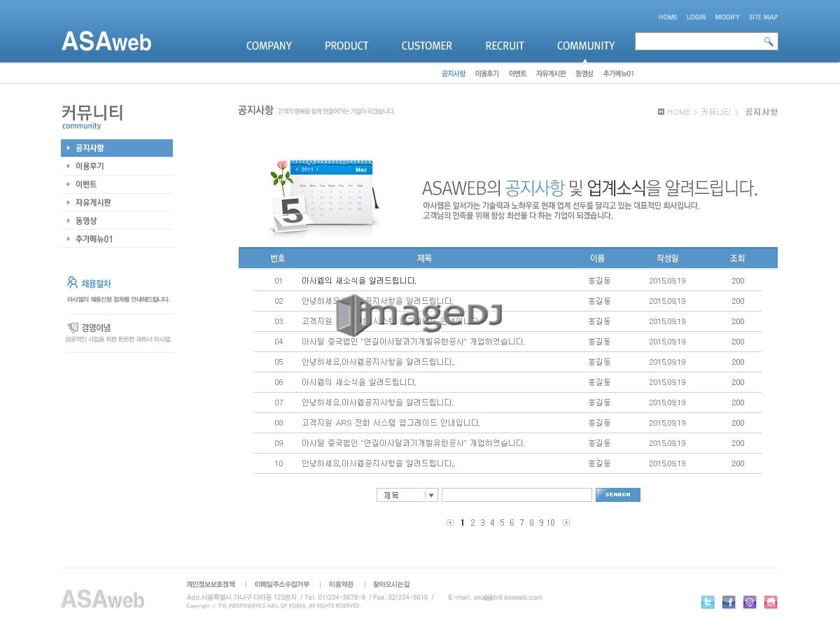Go to page 2 in pagination
This screenshot has height=630, width=840.
pyautogui.click(x=472, y=523)
